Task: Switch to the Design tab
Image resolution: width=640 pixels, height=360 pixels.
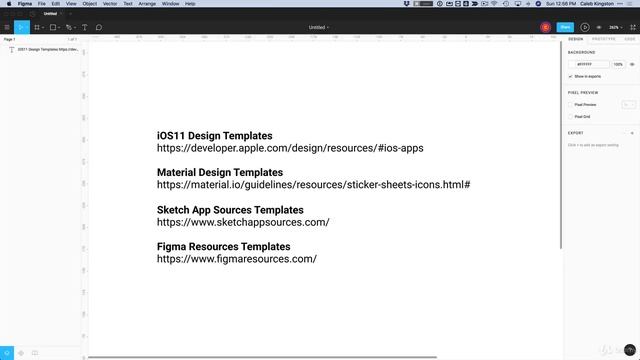Action: click(x=576, y=39)
